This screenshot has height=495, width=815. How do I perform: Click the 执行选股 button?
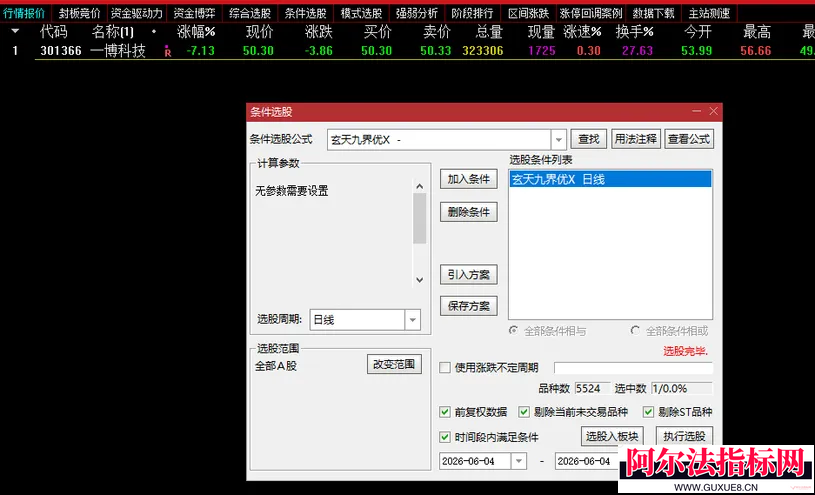tap(684, 436)
